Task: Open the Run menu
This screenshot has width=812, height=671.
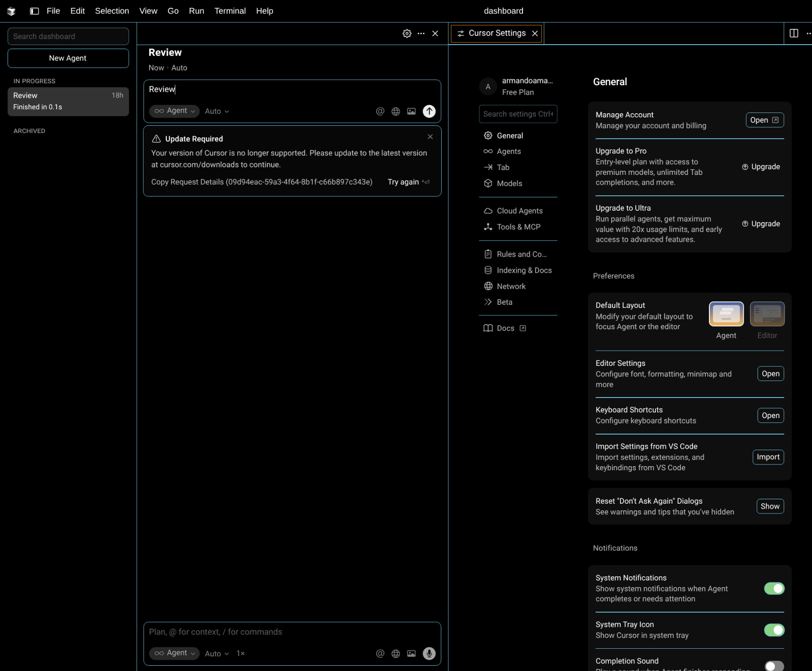Action: [196, 11]
